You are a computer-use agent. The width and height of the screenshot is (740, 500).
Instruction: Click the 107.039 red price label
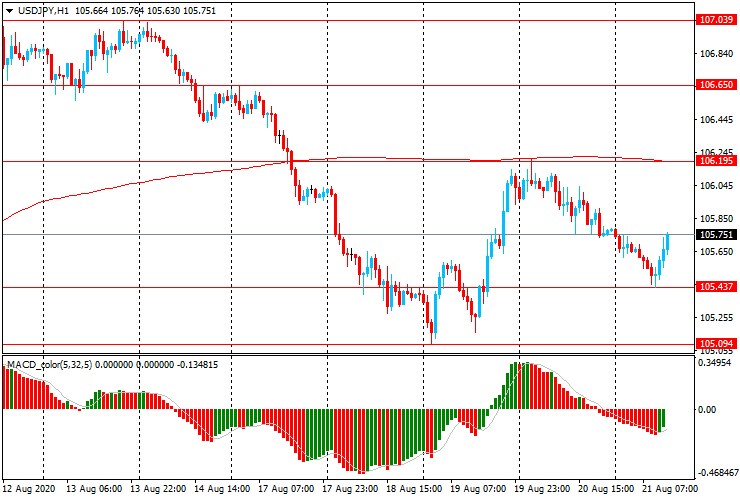[x=716, y=20]
